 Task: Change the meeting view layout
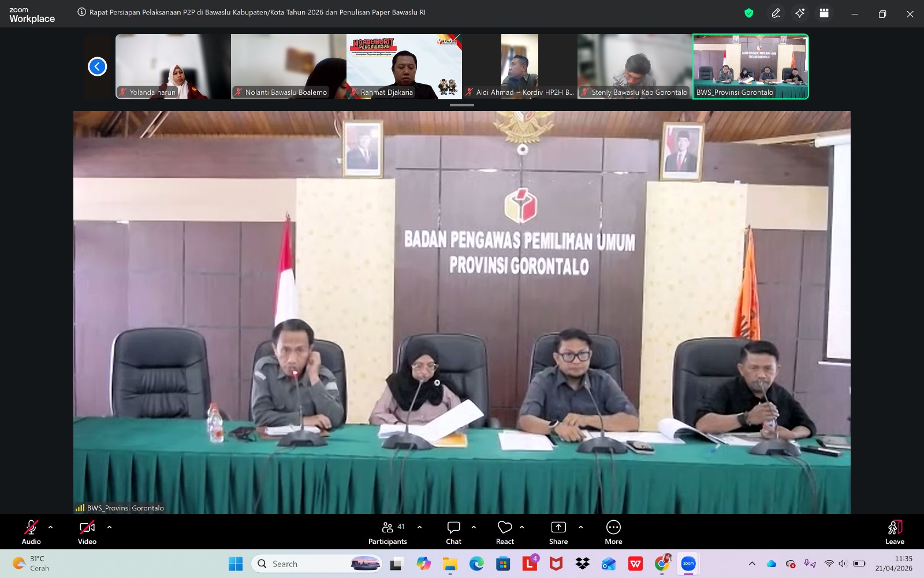coord(824,13)
